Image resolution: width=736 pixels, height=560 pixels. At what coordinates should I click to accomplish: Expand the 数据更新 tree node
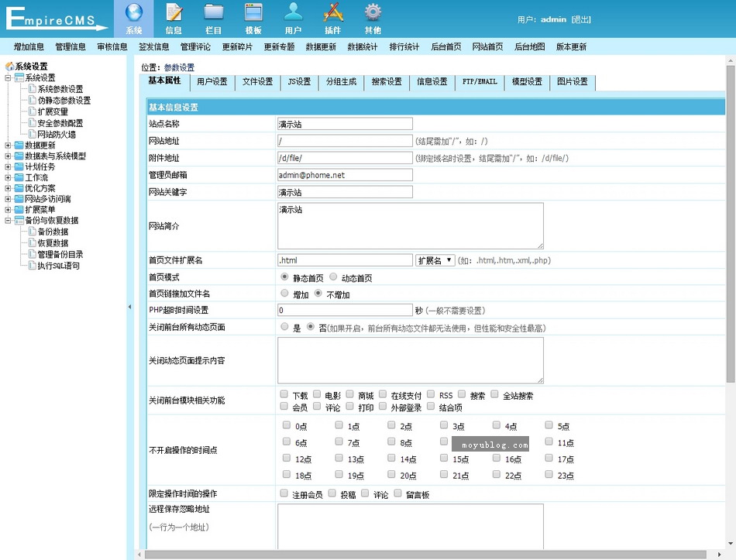(x=9, y=145)
